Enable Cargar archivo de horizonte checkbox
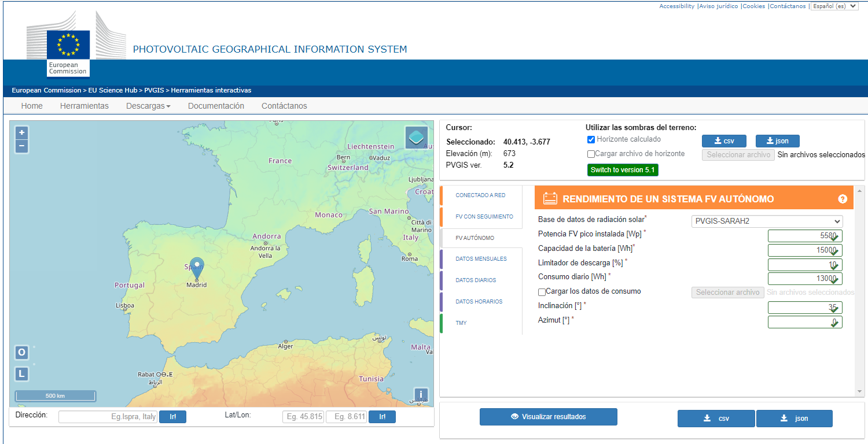This screenshot has height=444, width=868. tap(591, 154)
